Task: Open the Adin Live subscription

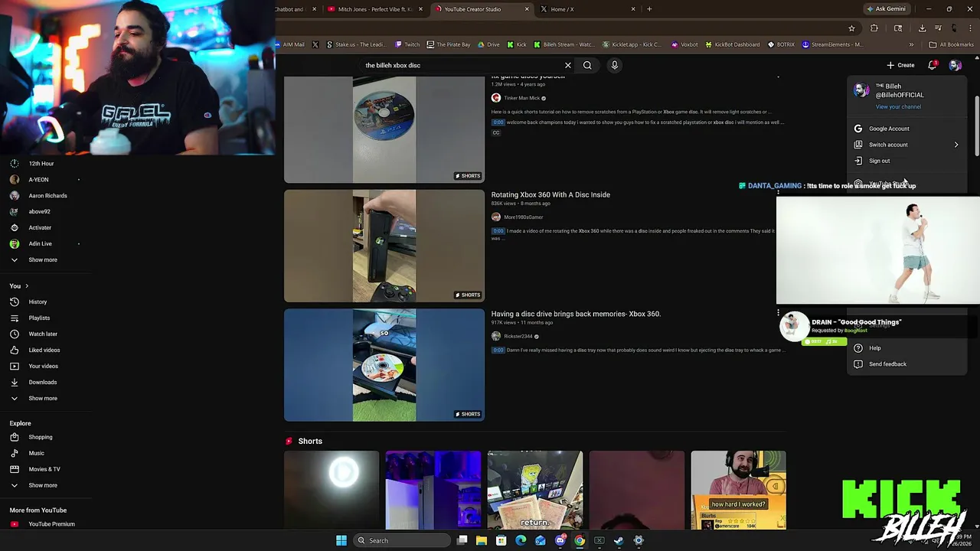Action: click(40, 243)
